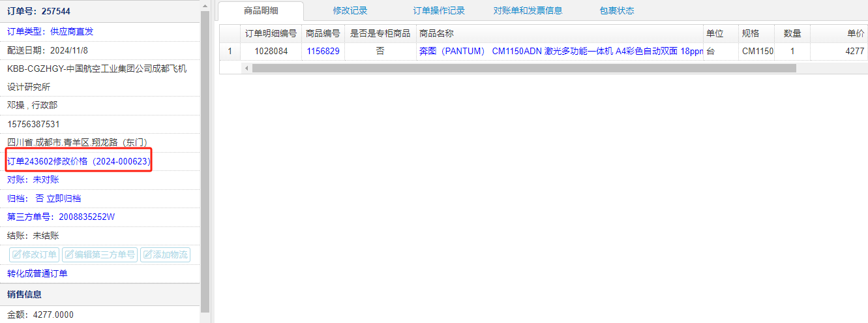
Task: Click the 邓操 , 行政部 contact row
Action: tap(100, 105)
